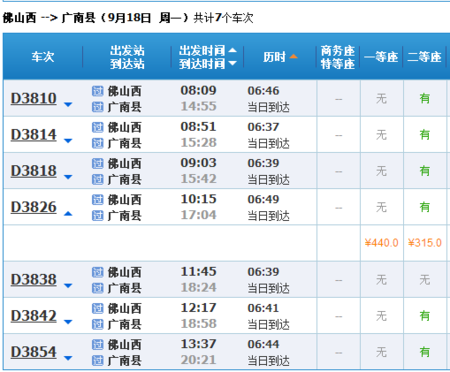Click departure time 11:45

198,271
